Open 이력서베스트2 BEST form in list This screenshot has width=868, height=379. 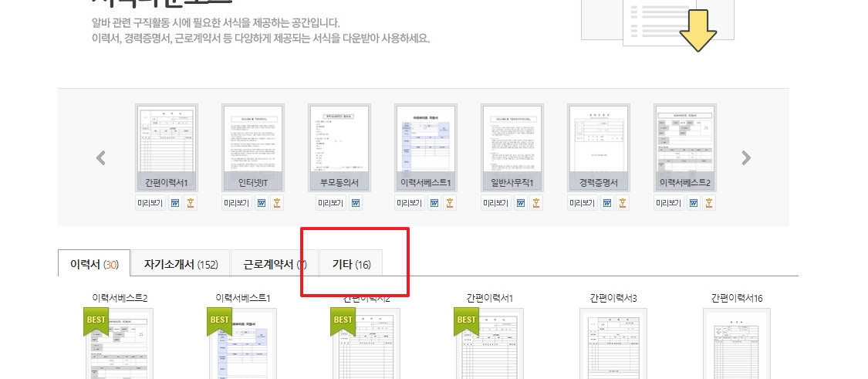pyautogui.click(x=120, y=344)
